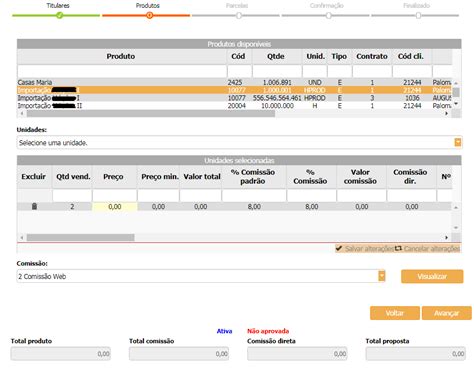Click products table scroll up arrow

[456, 83]
